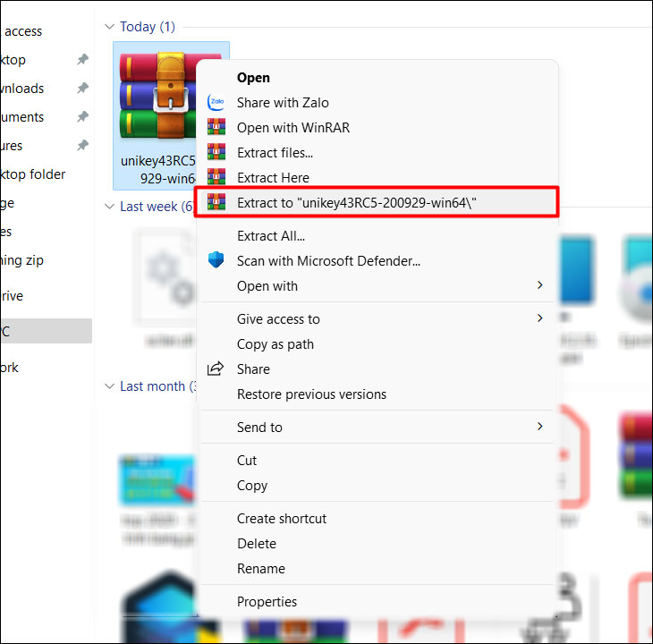The image size is (653, 644).
Task: Collapse the Today group chevron
Action: (x=110, y=27)
